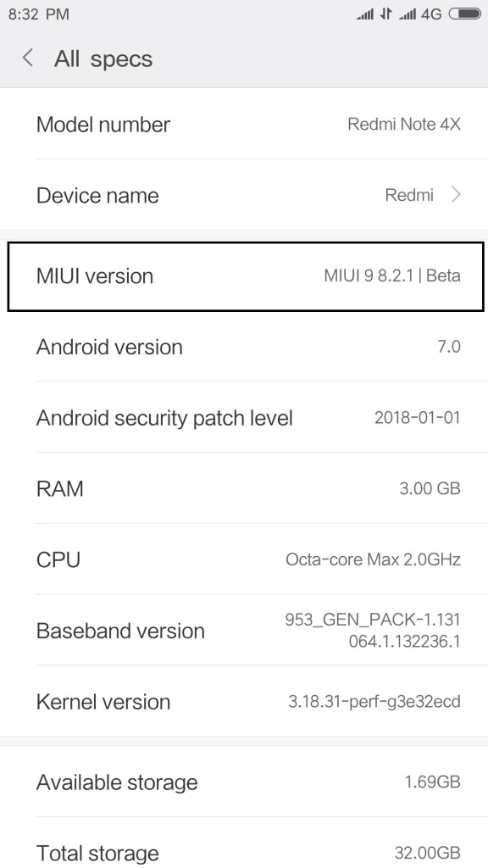Tap the Kernel version row

pyautogui.click(x=244, y=701)
